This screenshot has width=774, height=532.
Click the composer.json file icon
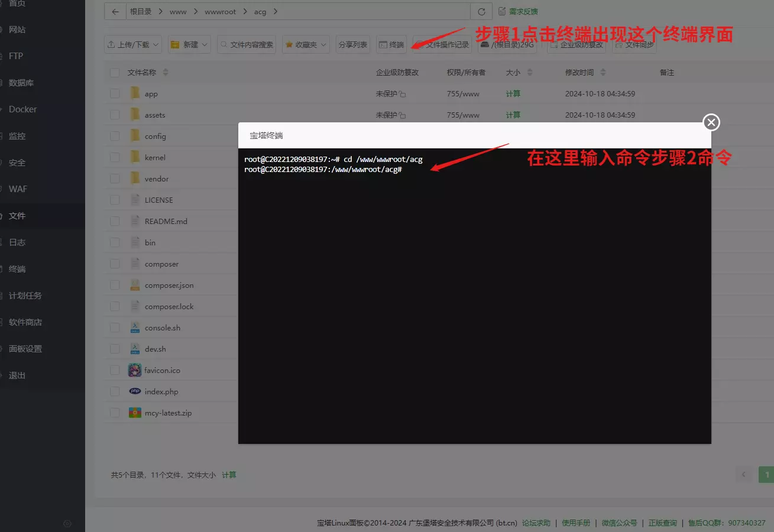point(135,285)
